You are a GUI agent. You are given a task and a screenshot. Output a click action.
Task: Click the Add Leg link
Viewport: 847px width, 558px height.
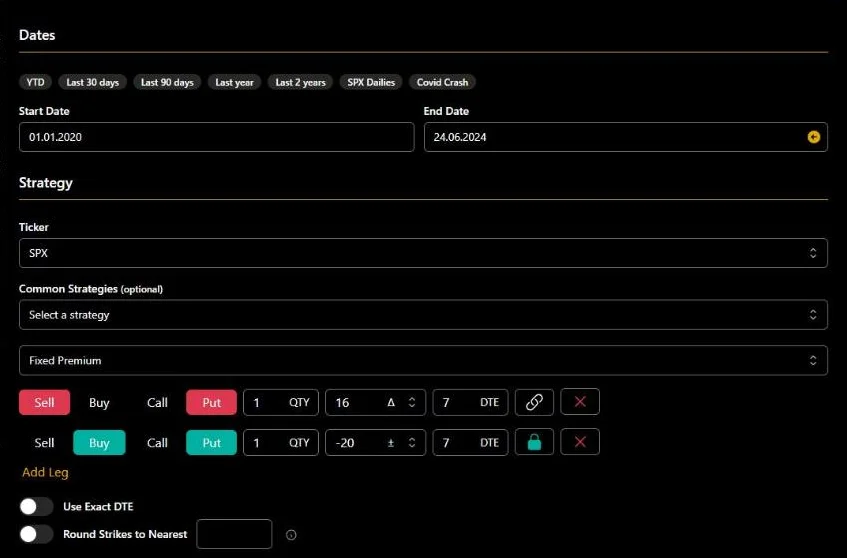coord(45,472)
